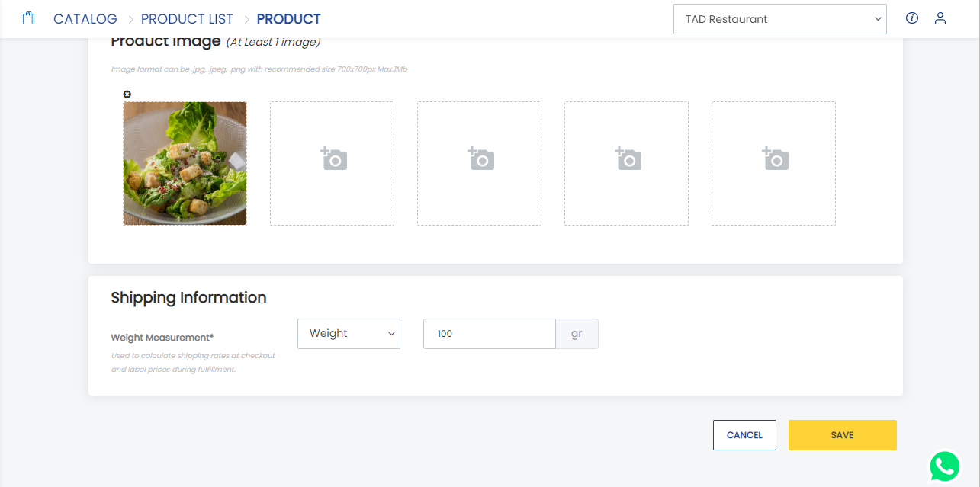
Task: Select the salad product image thumbnail
Action: (185, 163)
